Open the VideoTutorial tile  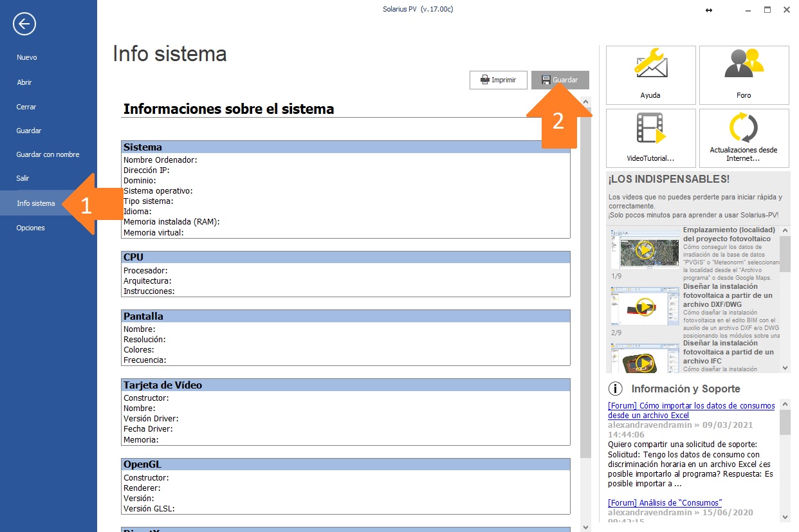click(x=651, y=138)
